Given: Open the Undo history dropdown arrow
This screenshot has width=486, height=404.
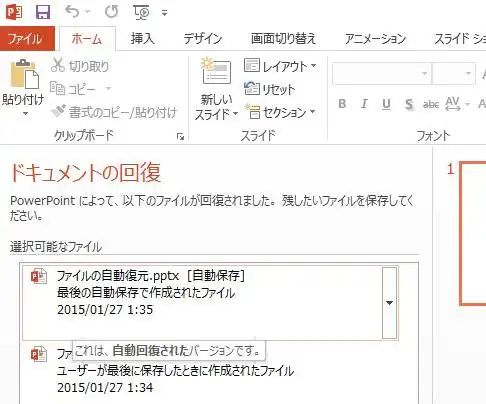Looking at the screenshot, I should click(88, 12).
